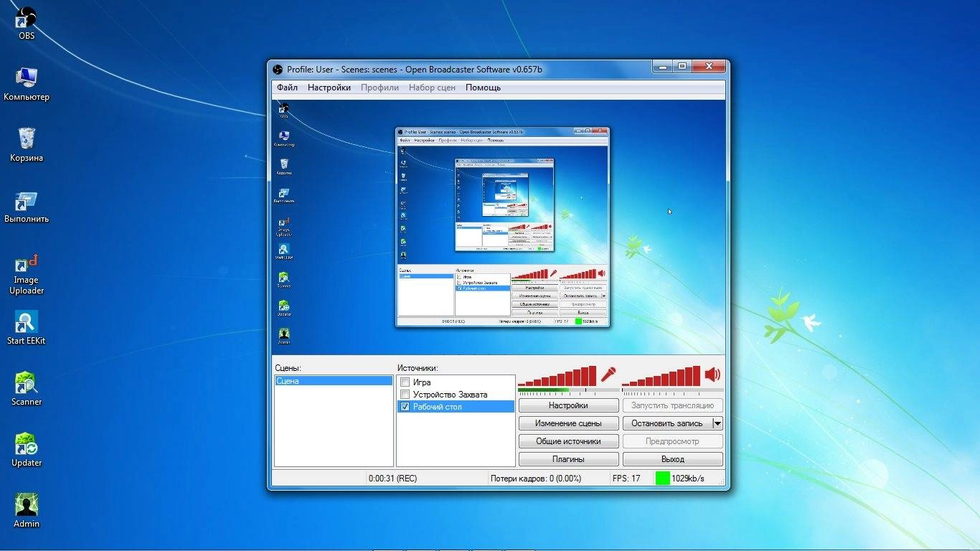Mute desktop audio via the speaker icon
Image resolution: width=980 pixels, height=551 pixels.
click(712, 375)
